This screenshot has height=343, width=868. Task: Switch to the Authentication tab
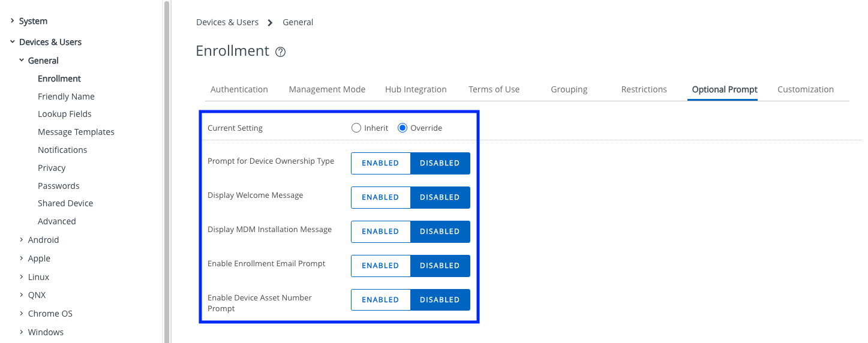(239, 89)
